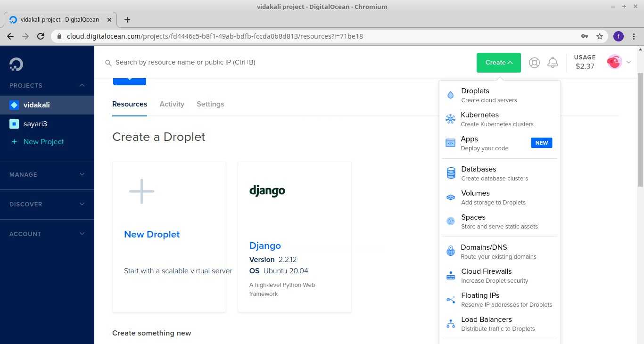The height and width of the screenshot is (344, 644).
Task: Click the Spaces icon in menu
Action: (451, 221)
